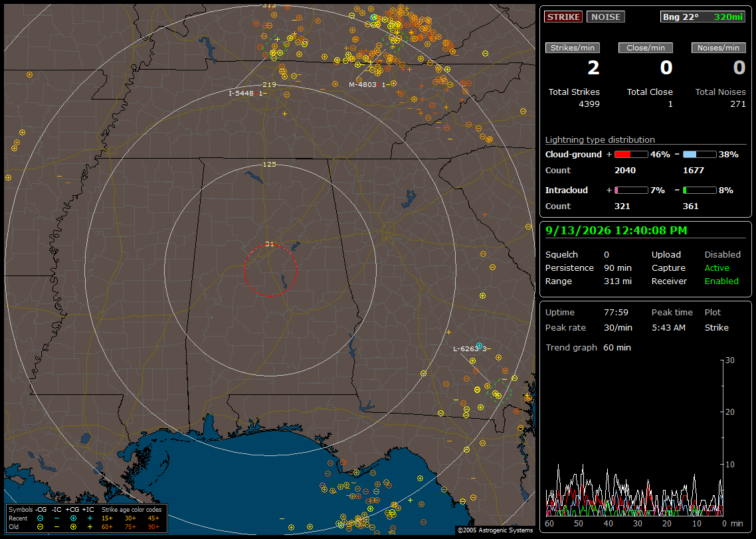The width and height of the screenshot is (756, 539).
Task: Click the yellow old -CG legend symbol
Action: click(41, 527)
